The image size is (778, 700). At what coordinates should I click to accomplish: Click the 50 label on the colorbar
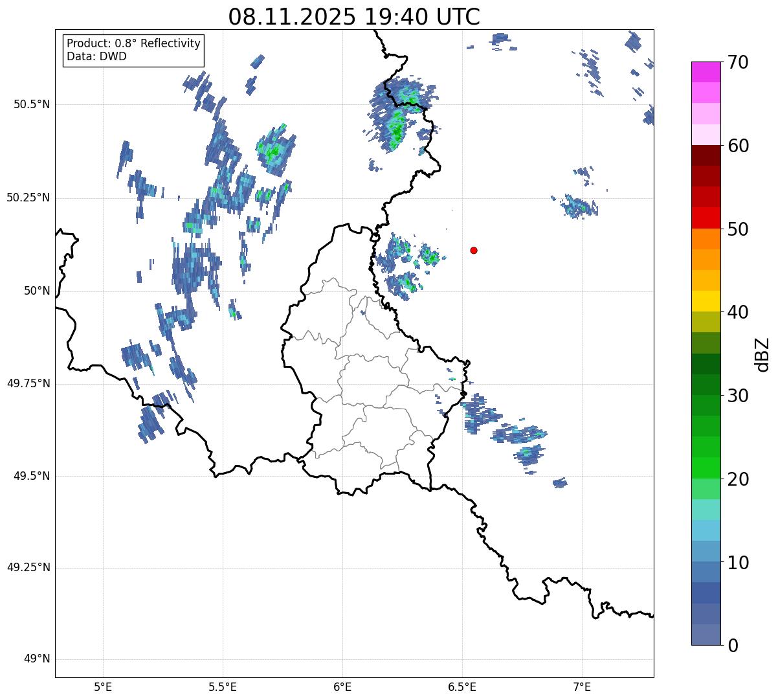[738, 229]
